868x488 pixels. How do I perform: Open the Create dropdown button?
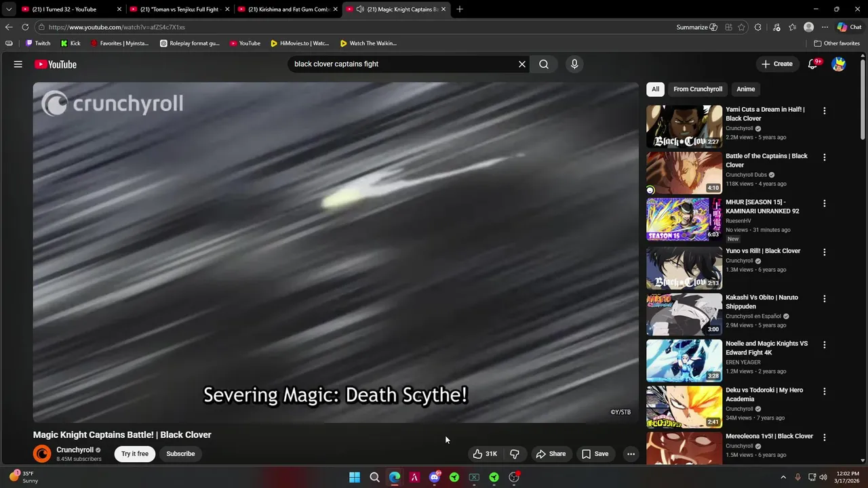click(777, 64)
